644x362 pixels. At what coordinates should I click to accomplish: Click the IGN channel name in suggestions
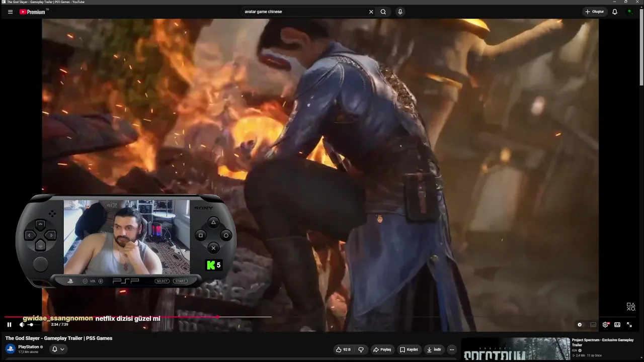point(575,350)
